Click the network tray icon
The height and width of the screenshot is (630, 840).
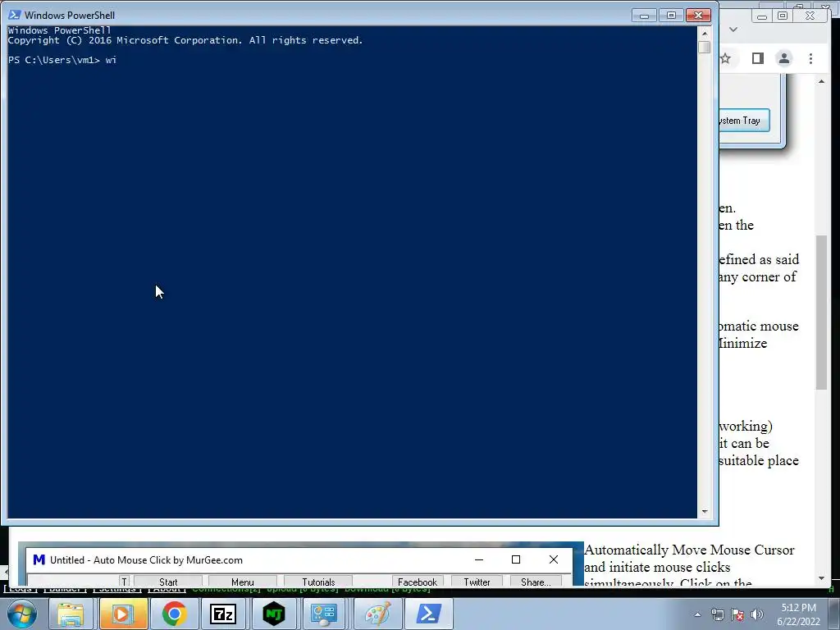[x=717, y=614]
